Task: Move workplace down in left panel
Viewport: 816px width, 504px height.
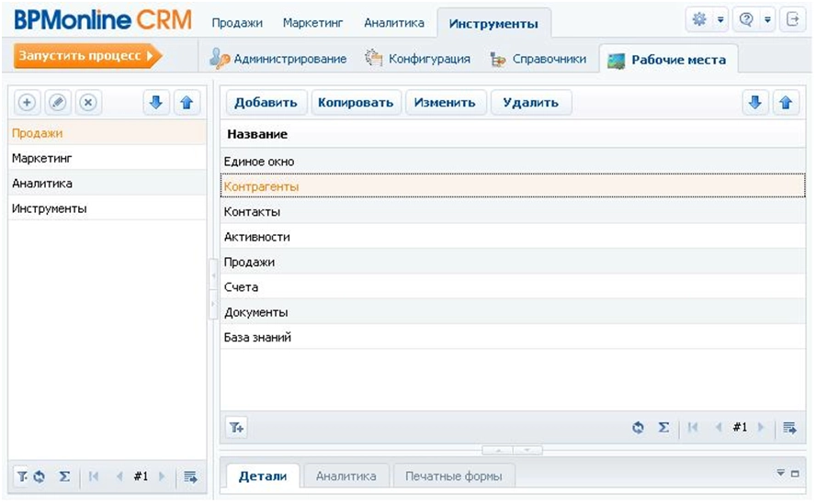Action: point(155,103)
